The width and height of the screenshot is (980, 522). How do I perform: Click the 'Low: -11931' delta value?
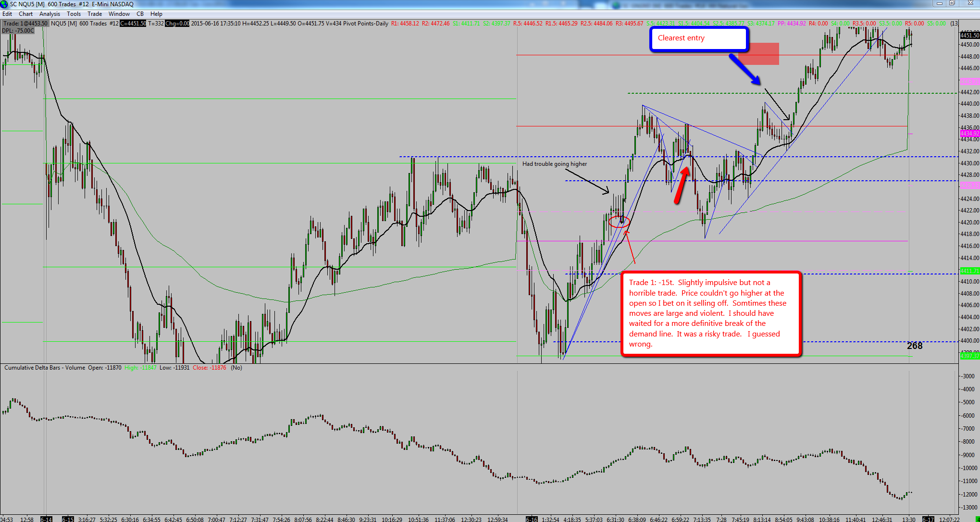174,368
